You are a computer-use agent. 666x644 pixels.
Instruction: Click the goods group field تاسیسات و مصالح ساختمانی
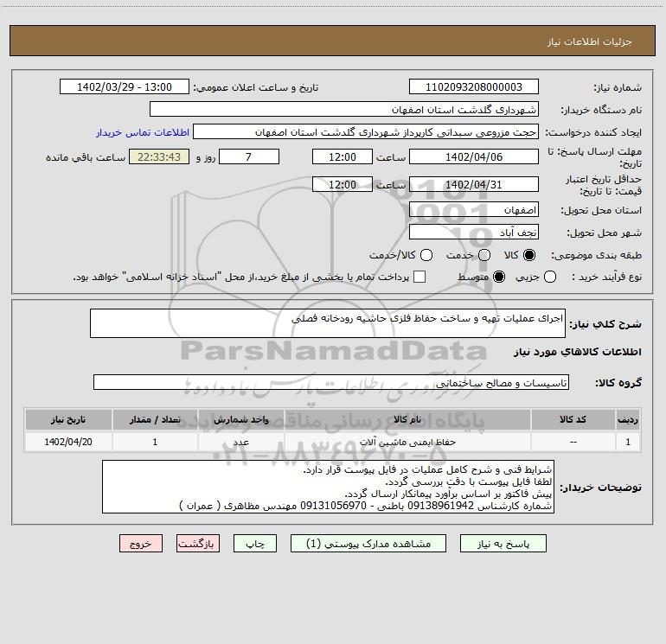pyautogui.click(x=331, y=382)
